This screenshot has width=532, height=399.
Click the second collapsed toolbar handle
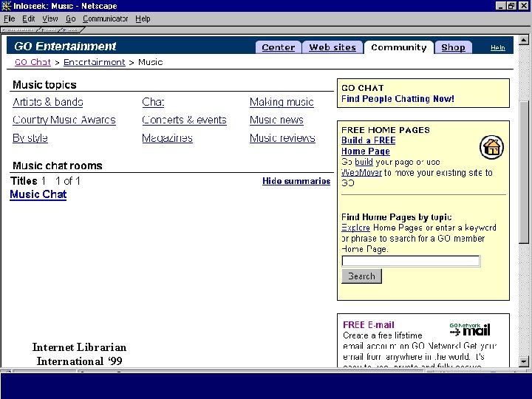tap(51, 30)
